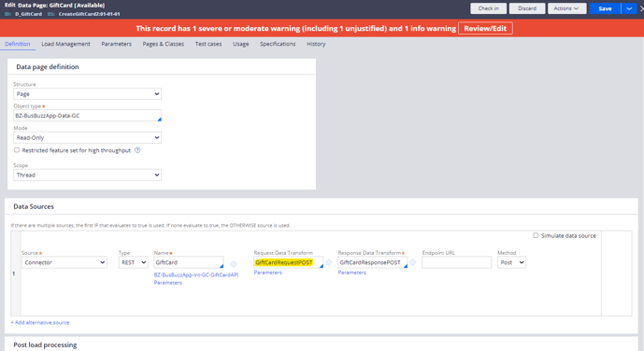Image resolution: width=644 pixels, height=351 pixels.
Task: Open the Mode dropdown showing Read-Only
Action: click(x=88, y=137)
